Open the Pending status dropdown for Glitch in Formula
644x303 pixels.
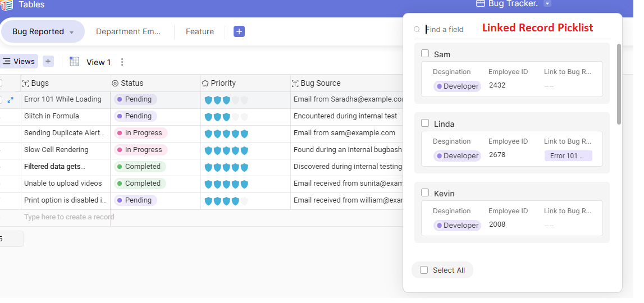click(x=135, y=116)
